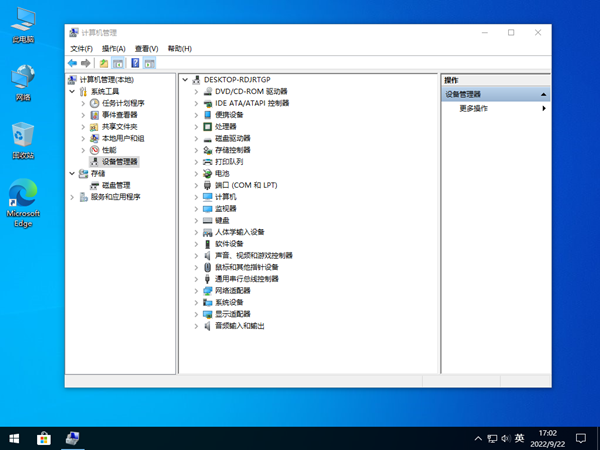Show hidden system tray icons
The width and height of the screenshot is (600, 450).
click(x=478, y=439)
